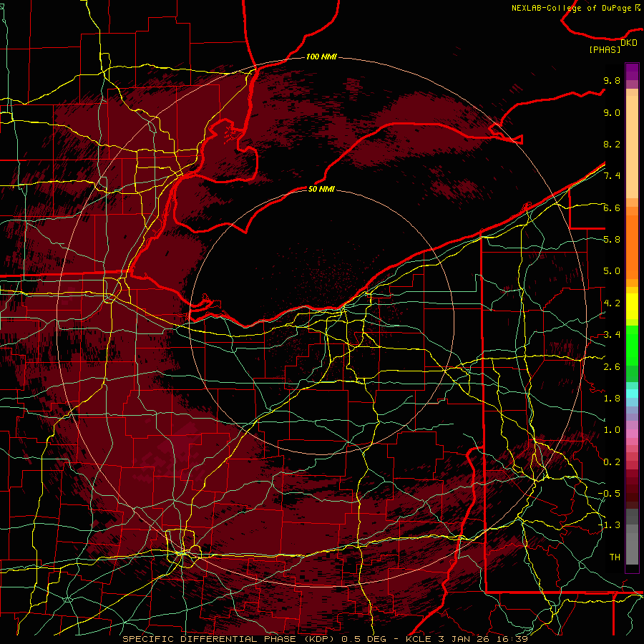Click the 5.8 scale value

(612, 240)
